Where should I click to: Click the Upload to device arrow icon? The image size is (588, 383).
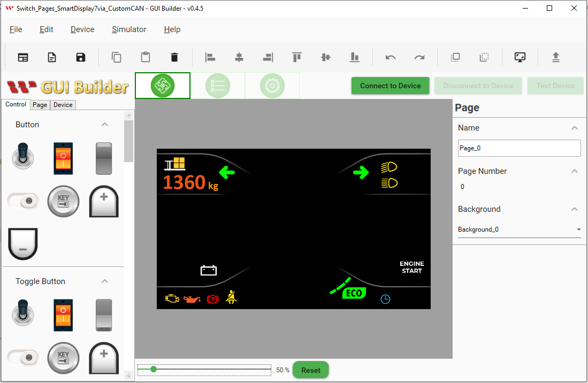pos(556,57)
